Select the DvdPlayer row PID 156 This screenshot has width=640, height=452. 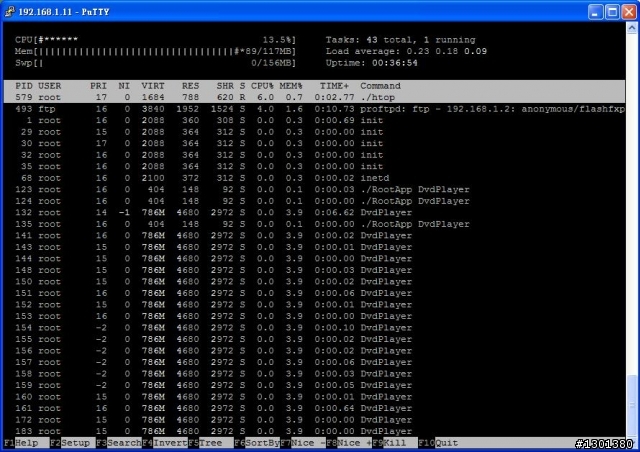point(314,351)
